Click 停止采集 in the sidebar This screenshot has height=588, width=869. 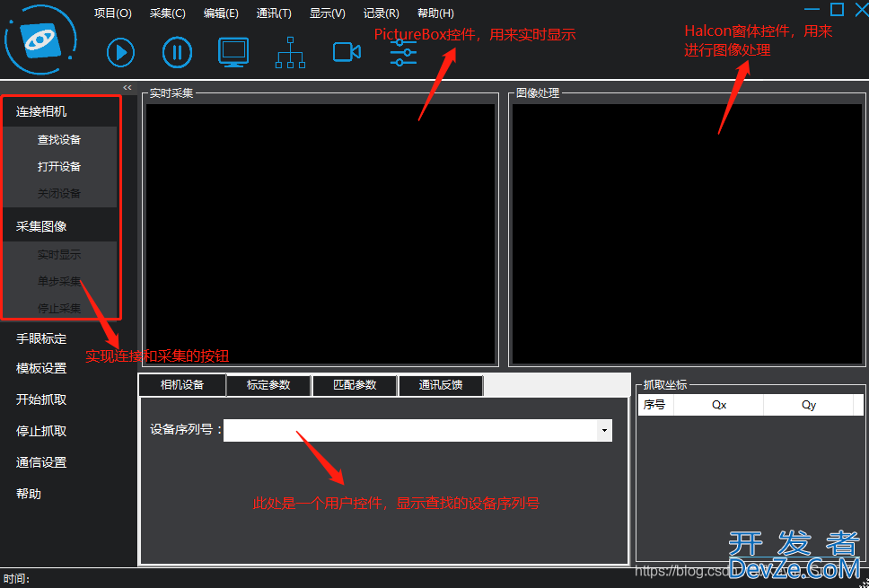point(59,308)
